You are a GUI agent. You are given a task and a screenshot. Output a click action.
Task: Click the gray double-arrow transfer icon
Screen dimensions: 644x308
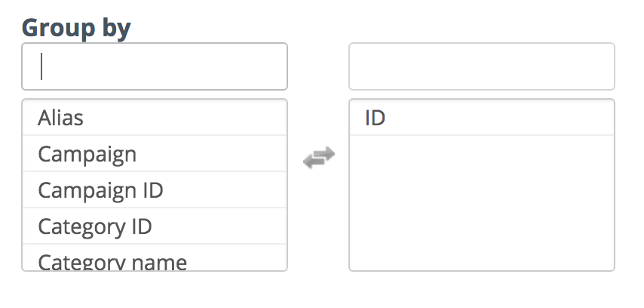click(319, 157)
